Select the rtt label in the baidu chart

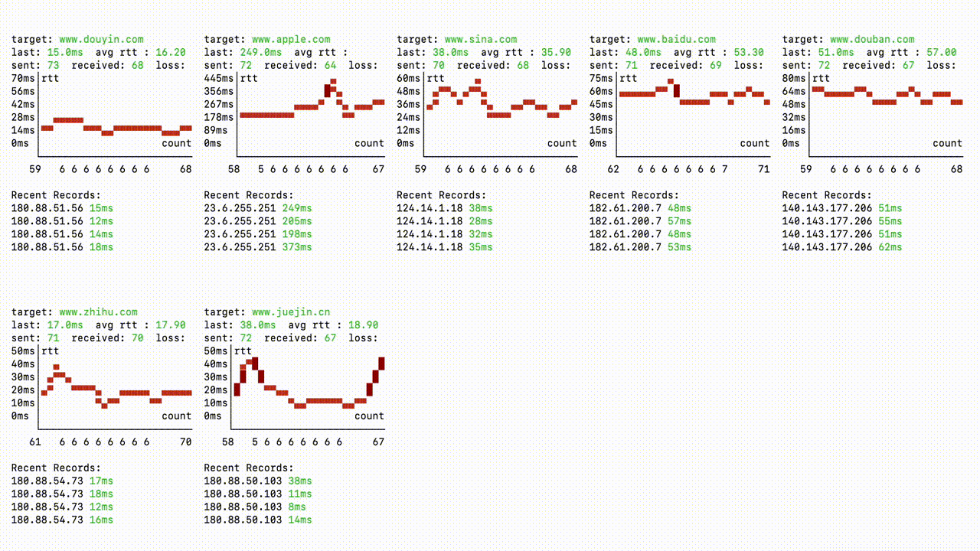pyautogui.click(x=629, y=78)
